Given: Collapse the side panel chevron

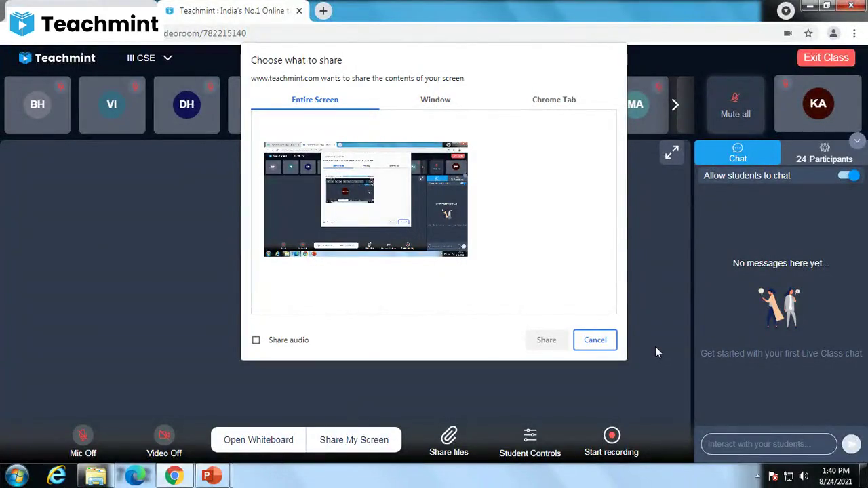Looking at the screenshot, I should click(857, 141).
